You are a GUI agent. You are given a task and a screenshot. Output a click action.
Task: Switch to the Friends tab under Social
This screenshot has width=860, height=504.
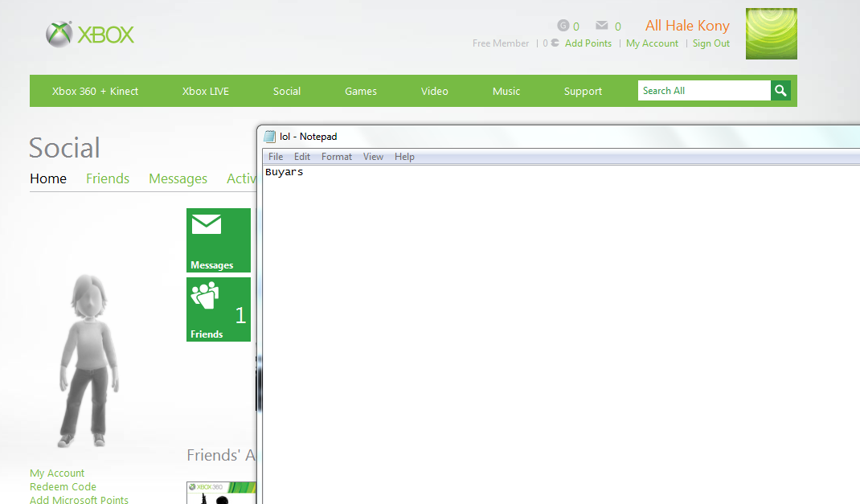[x=108, y=178]
